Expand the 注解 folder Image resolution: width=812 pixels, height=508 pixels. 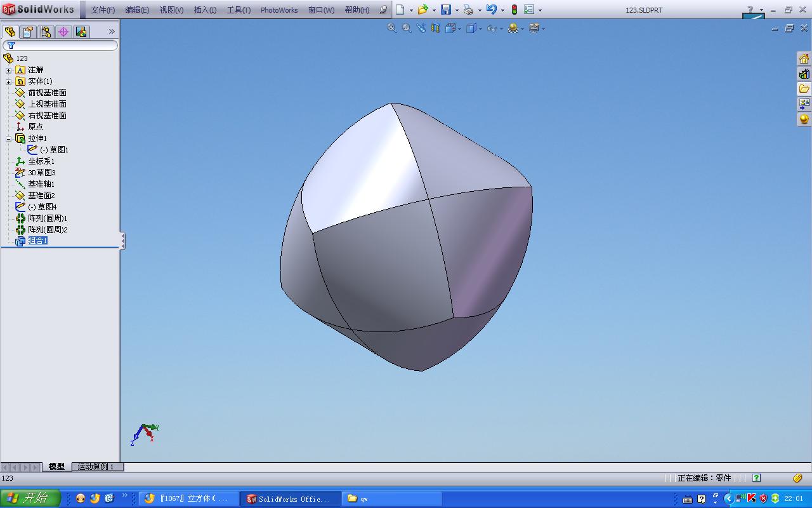pos(8,70)
